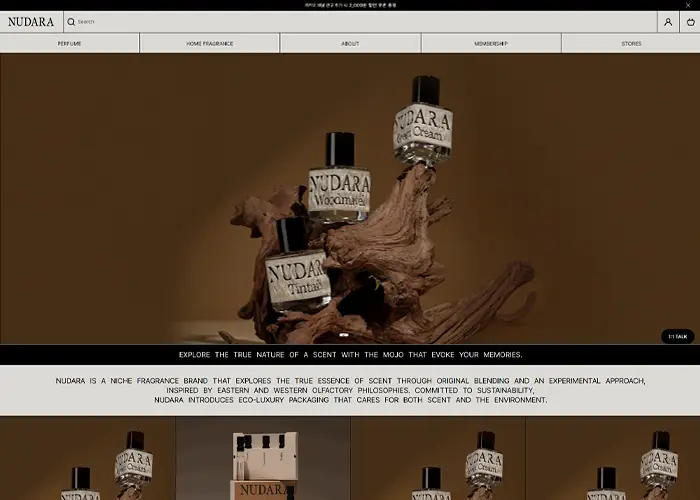Open the PERFUME menu
700x500 pixels.
point(70,44)
